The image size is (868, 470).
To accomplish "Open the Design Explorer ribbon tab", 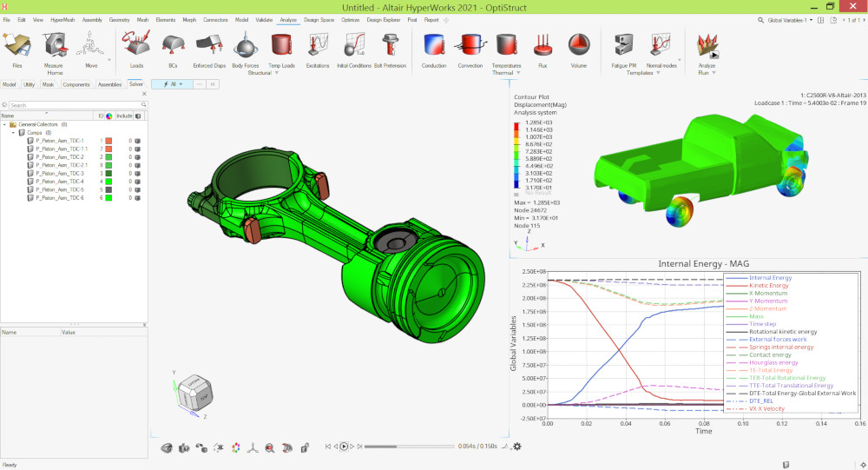I will 383,20.
